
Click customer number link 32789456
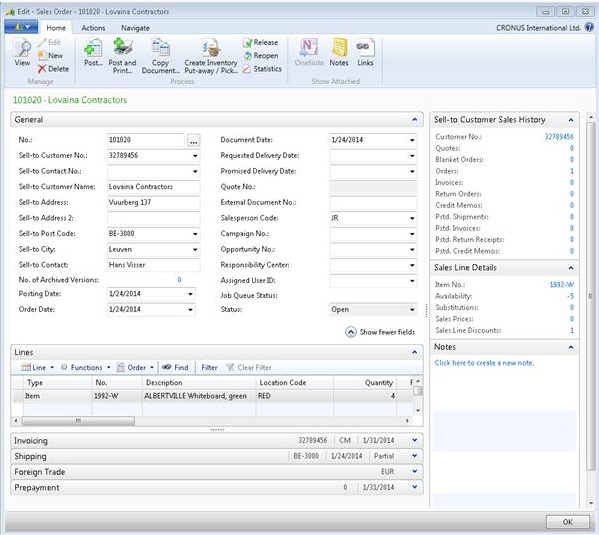coord(559,137)
